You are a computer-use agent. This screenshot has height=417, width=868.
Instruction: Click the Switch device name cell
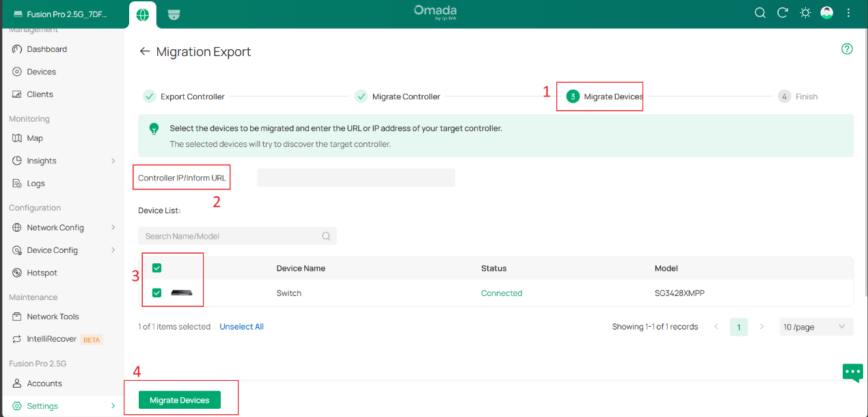point(288,293)
